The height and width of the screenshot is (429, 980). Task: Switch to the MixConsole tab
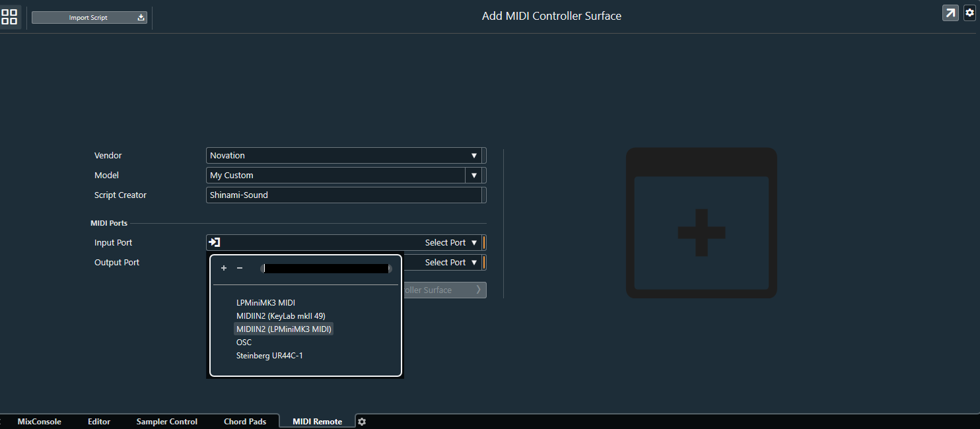(x=39, y=421)
